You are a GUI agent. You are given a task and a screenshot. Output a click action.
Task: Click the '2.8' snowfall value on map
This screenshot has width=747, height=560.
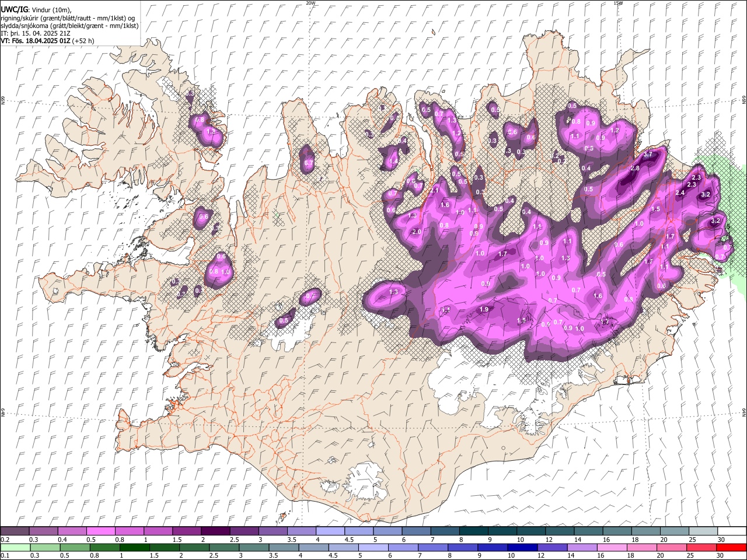[635, 168]
